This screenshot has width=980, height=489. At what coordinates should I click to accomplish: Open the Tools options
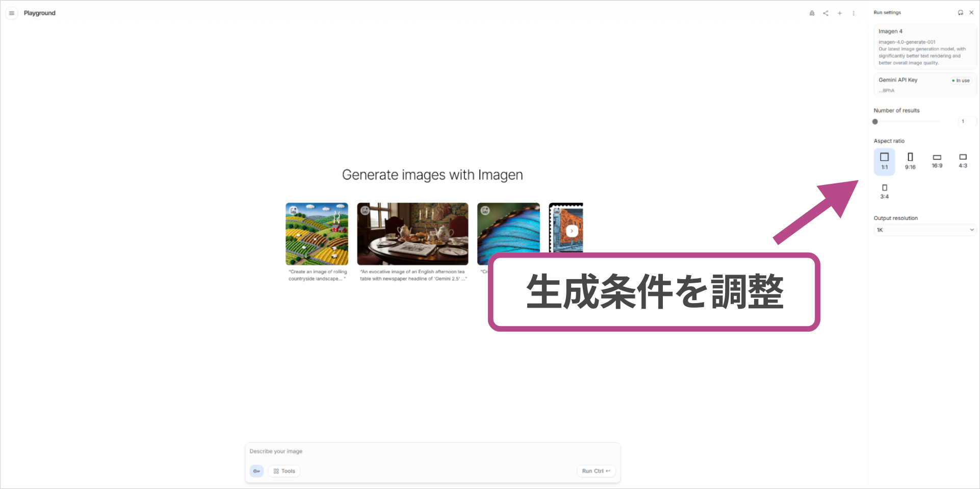tap(283, 471)
